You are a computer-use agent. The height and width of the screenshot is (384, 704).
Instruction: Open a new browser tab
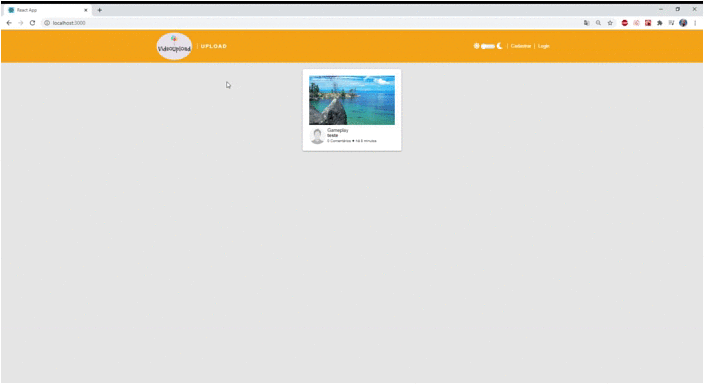(100, 10)
